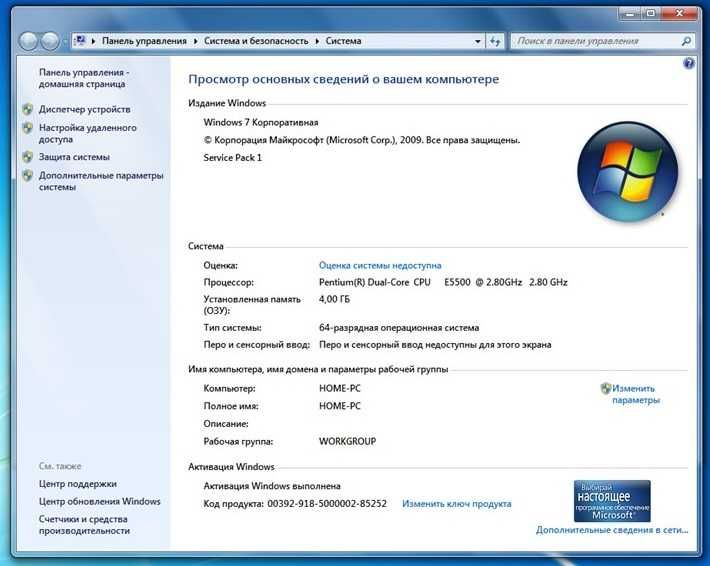This screenshot has width=710, height=566.
Task: Open Дополнительные параметры системы link
Action: (x=101, y=181)
